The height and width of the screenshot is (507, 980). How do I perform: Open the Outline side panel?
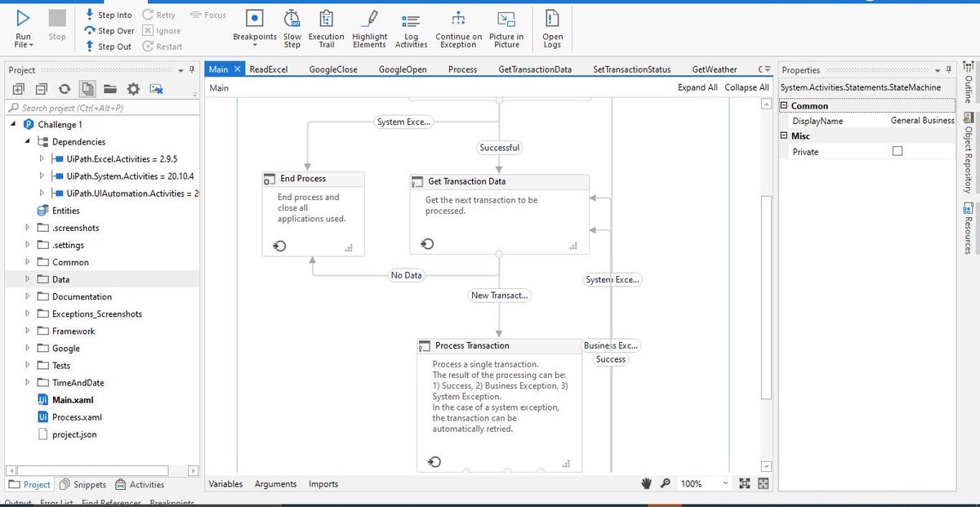pos(969,82)
